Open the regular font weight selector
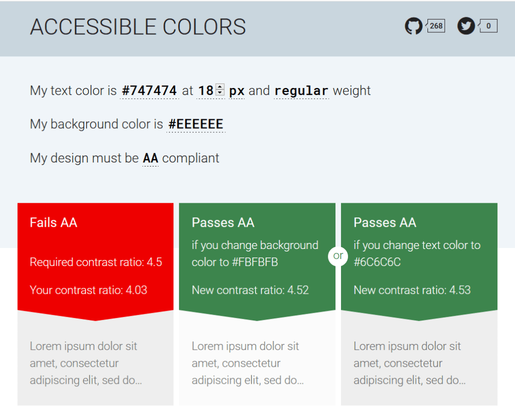 301,91
